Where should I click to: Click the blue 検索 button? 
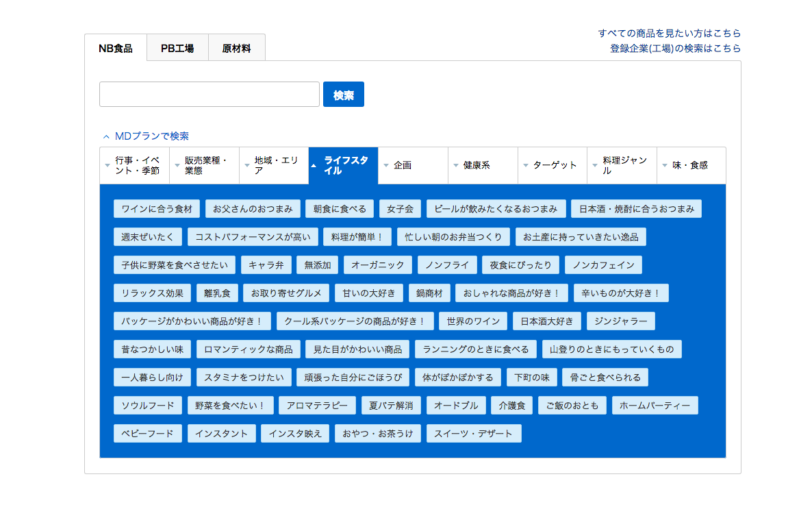pos(343,95)
